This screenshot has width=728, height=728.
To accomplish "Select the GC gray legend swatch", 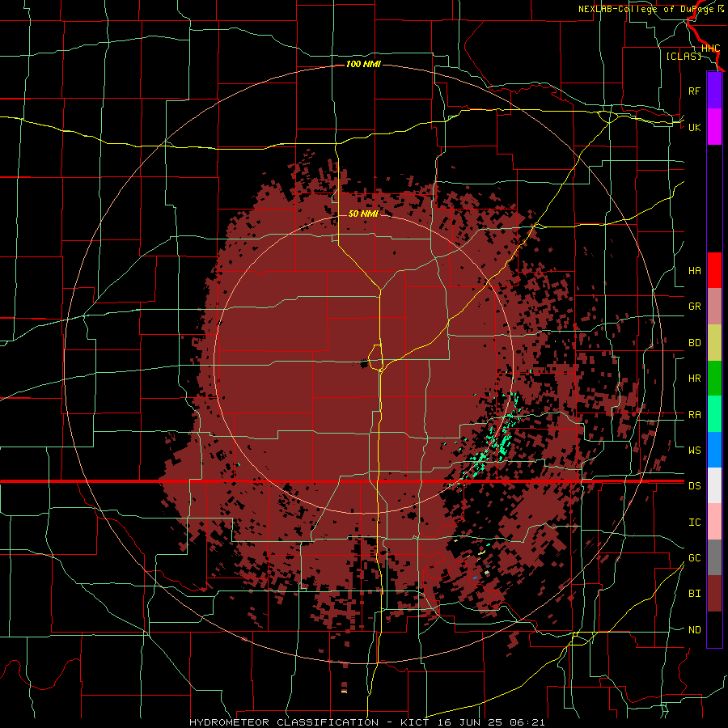I will click(714, 557).
